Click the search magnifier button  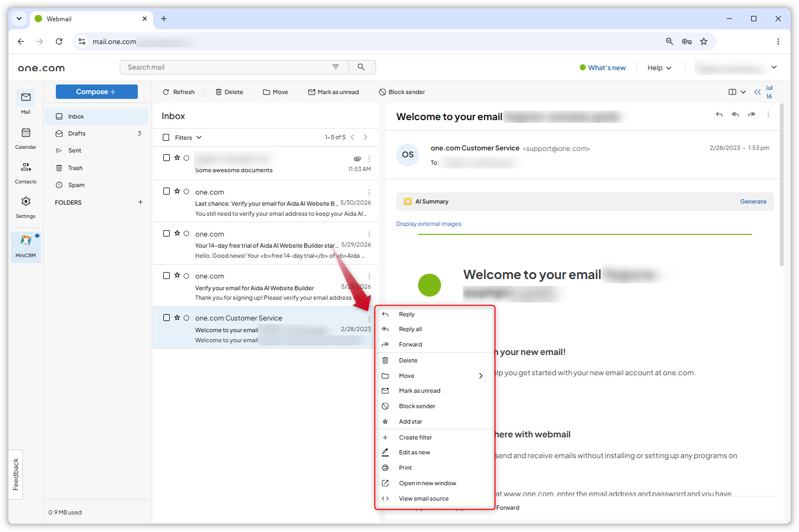coord(361,67)
